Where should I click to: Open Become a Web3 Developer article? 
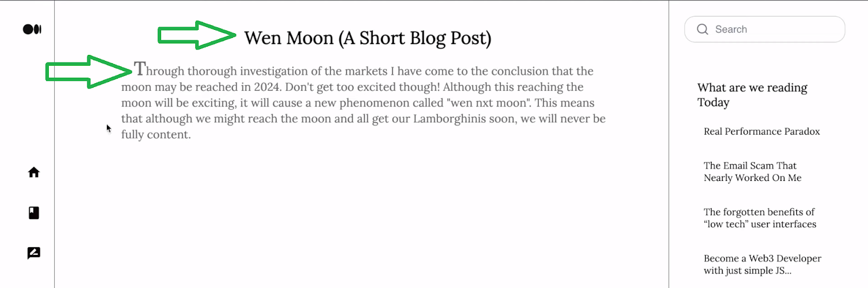click(762, 265)
